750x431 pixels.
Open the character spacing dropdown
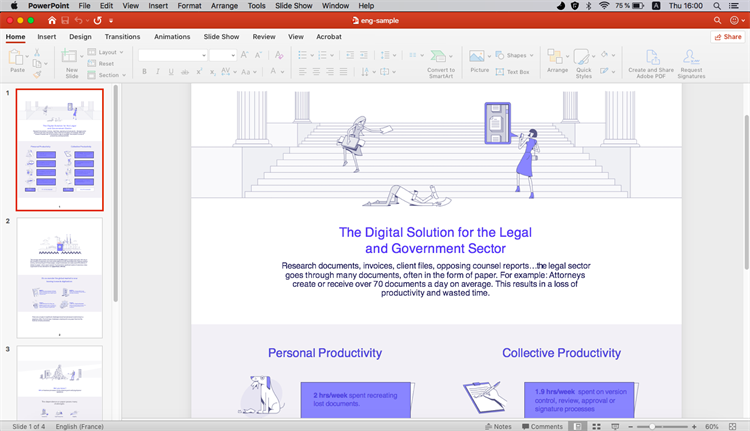(229, 72)
